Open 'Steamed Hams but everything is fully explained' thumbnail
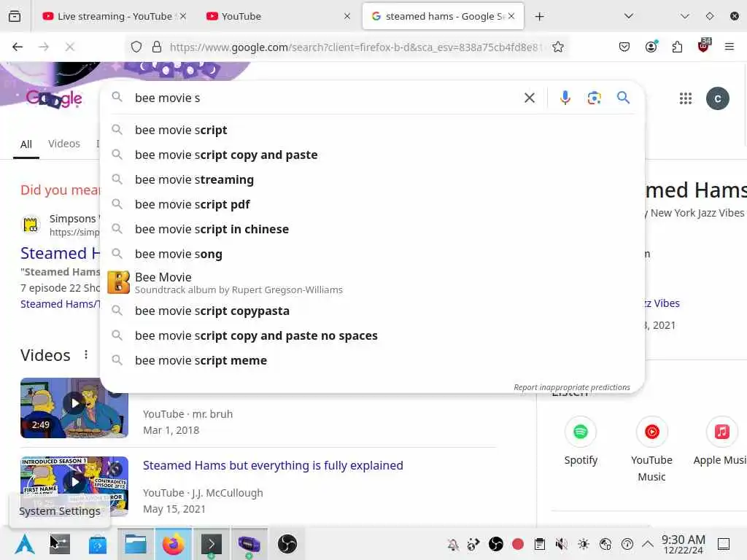 pos(74,482)
